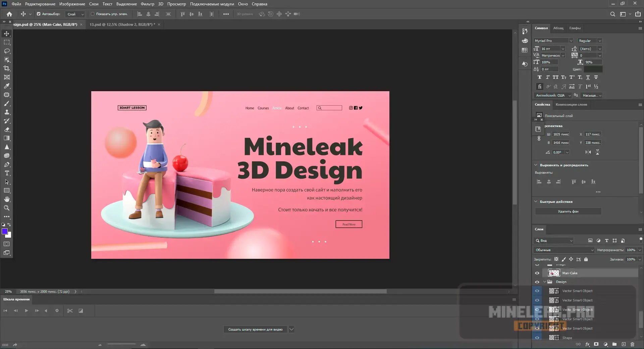Collapse Выровнять и распределить section
The height and width of the screenshot is (349, 644).
coord(536,165)
